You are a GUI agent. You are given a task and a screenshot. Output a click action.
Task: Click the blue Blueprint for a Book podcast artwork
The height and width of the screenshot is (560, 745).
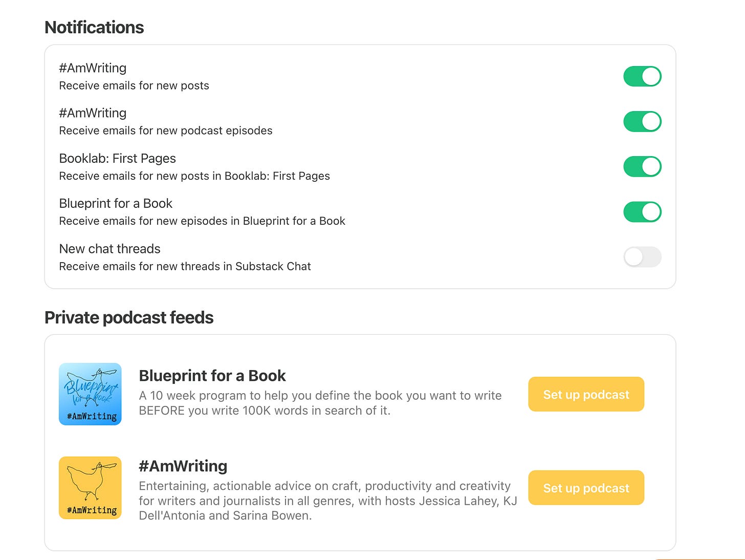point(90,394)
